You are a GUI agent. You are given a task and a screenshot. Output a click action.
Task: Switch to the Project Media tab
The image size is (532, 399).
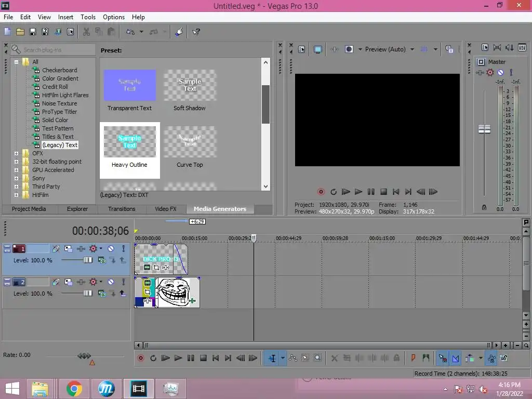point(29,209)
